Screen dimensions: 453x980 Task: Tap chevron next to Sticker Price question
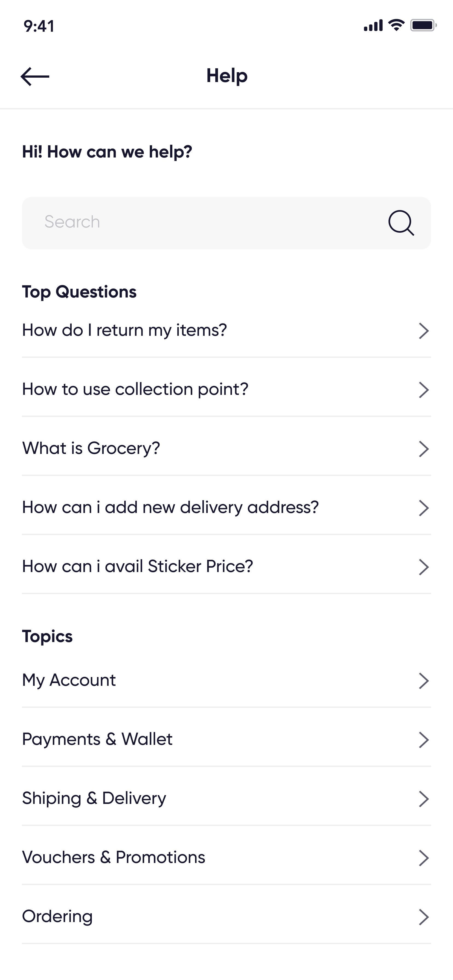tap(424, 567)
